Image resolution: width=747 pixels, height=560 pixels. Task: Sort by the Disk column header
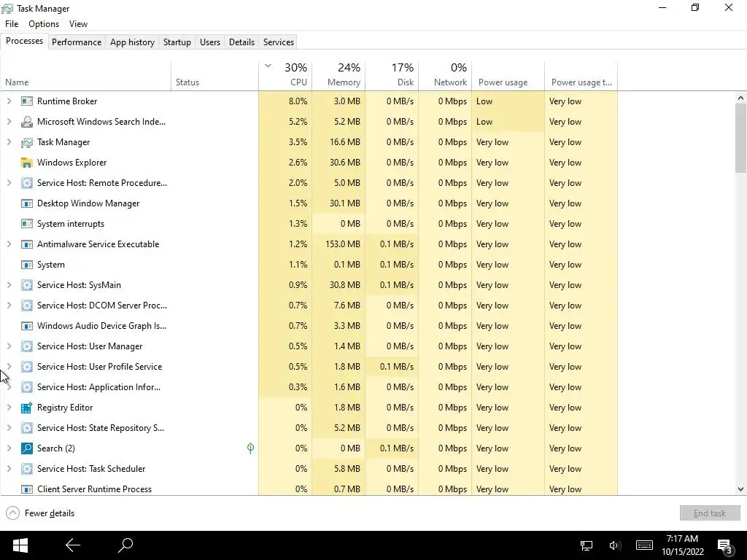[x=392, y=75]
